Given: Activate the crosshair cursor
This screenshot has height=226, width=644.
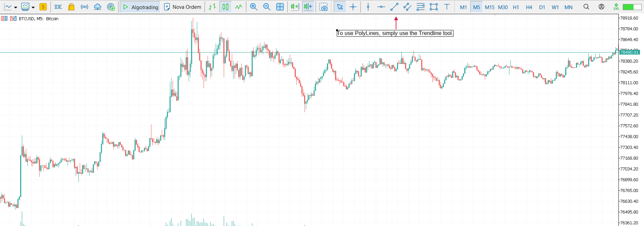Looking at the screenshot, I should (x=353, y=7).
